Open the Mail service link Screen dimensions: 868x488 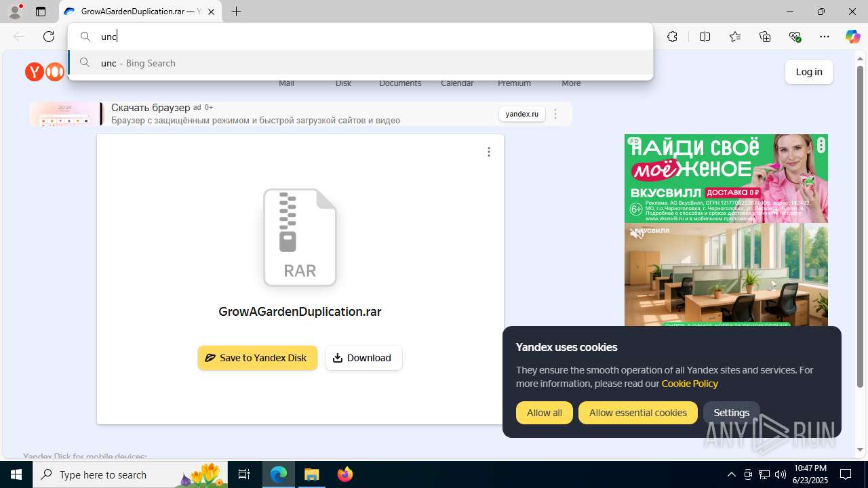click(x=286, y=83)
